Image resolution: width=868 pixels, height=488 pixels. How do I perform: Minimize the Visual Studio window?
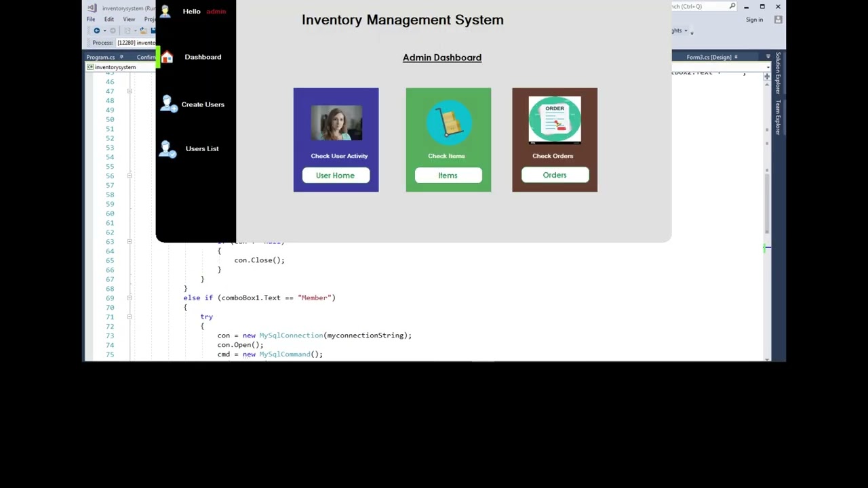[x=747, y=7]
